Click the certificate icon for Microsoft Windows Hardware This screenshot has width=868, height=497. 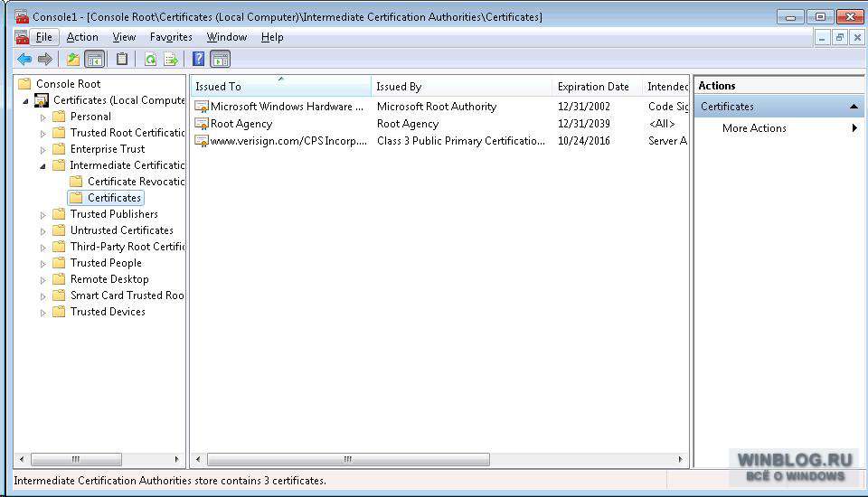click(202, 107)
